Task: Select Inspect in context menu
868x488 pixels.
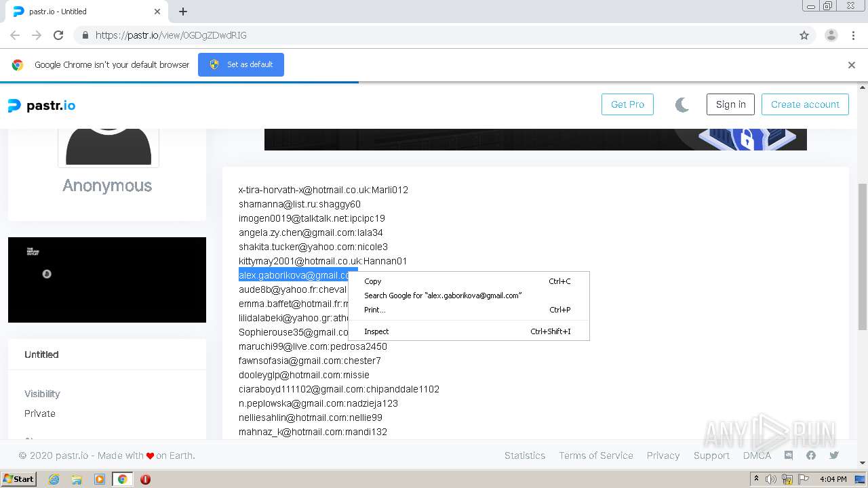Action: pyautogui.click(x=469, y=331)
